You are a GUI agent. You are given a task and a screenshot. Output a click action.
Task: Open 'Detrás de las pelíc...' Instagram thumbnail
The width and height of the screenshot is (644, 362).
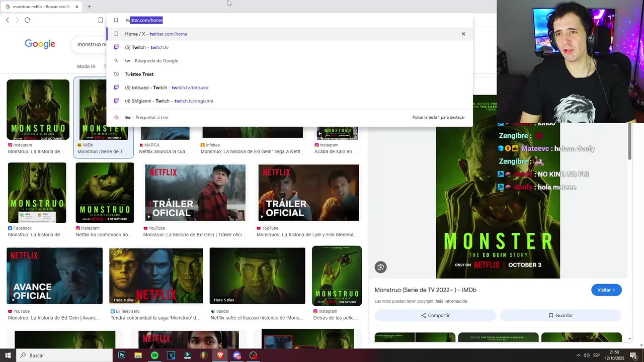(337, 276)
